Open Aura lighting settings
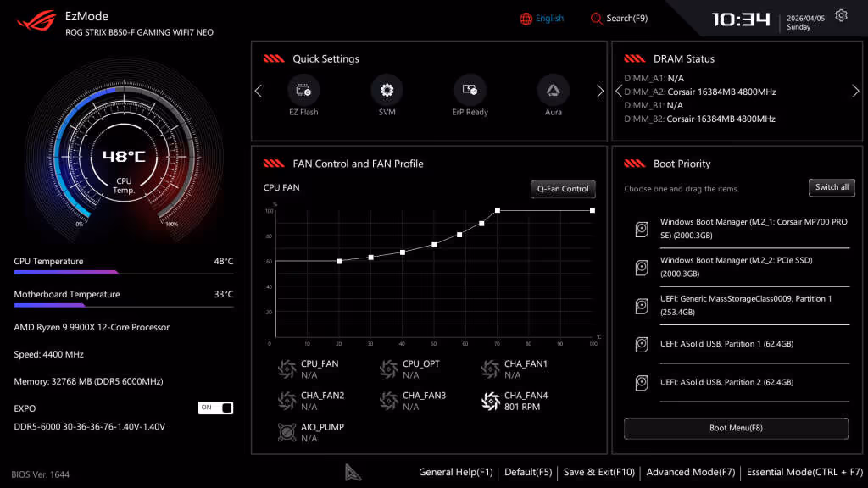Image resolution: width=868 pixels, height=488 pixels. click(x=553, y=91)
